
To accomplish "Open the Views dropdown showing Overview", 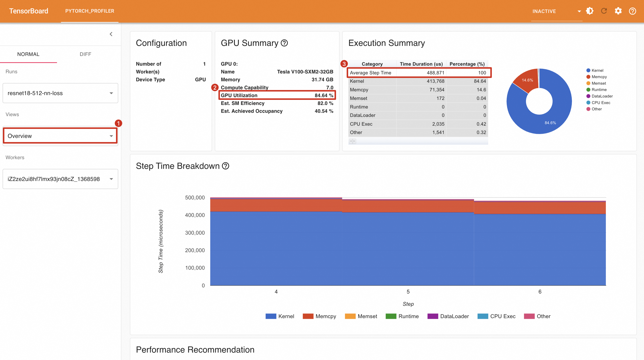I will [x=60, y=136].
